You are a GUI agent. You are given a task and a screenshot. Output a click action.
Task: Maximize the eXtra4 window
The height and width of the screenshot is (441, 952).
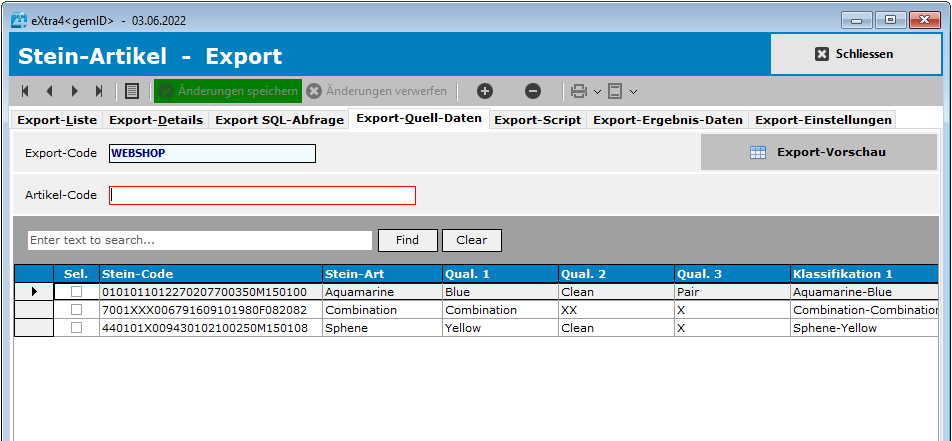pos(891,21)
